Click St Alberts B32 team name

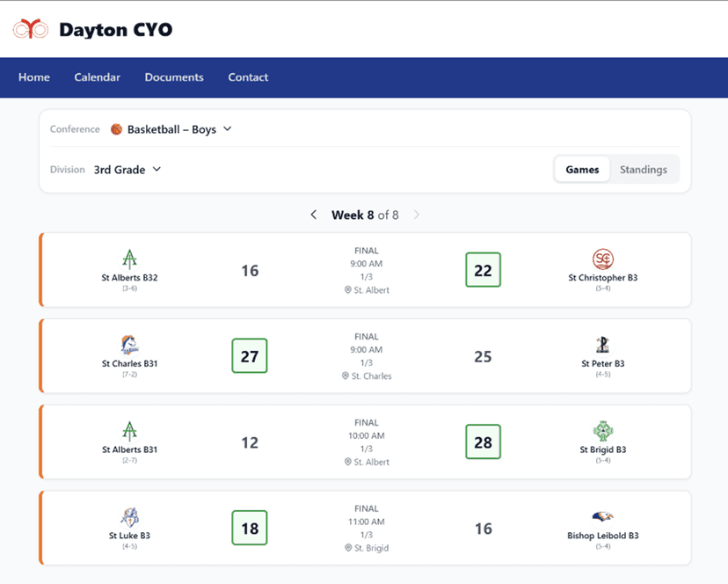[129, 277]
